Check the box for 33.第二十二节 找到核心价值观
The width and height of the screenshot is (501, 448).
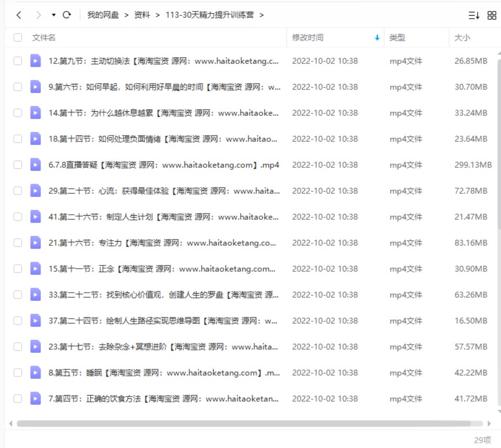coord(18,295)
